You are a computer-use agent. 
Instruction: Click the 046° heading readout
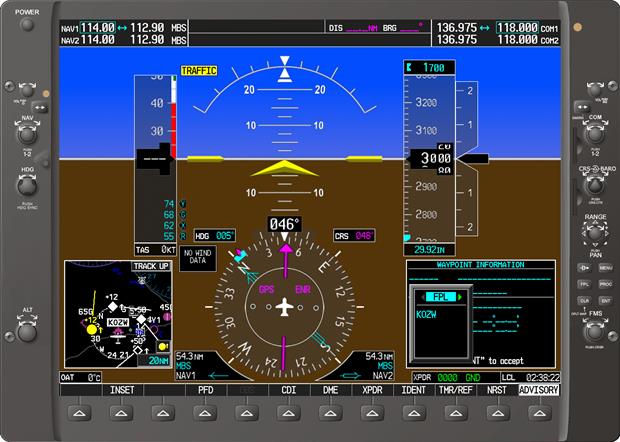coord(284,225)
